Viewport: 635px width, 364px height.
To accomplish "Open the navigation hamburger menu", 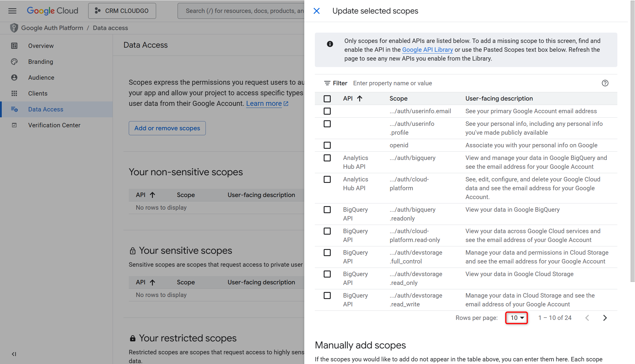I will click(x=12, y=11).
